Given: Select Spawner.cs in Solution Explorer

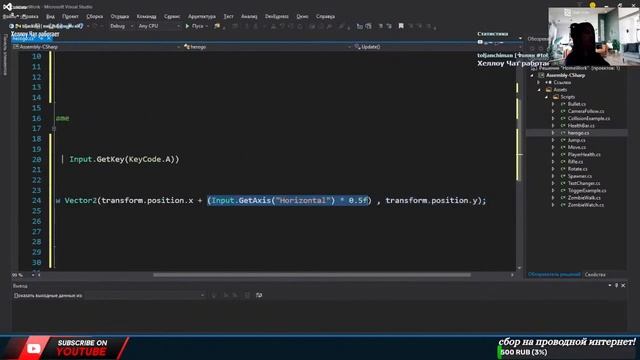Looking at the screenshot, I should 580,176.
